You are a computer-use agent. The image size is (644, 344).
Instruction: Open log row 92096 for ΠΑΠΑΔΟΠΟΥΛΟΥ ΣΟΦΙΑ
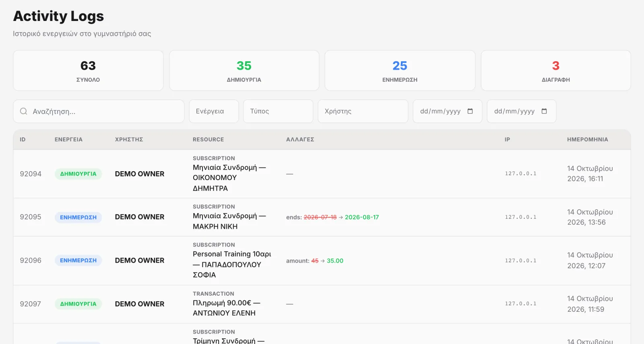click(322, 261)
